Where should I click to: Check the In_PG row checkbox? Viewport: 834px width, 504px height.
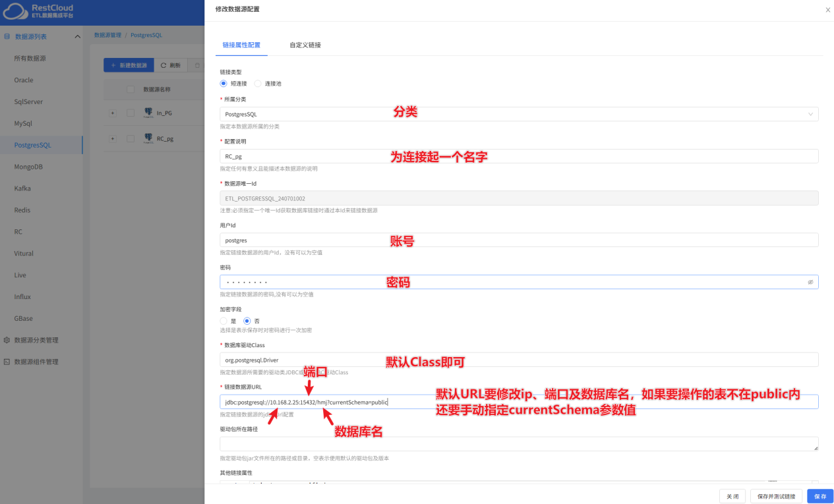[x=131, y=113]
